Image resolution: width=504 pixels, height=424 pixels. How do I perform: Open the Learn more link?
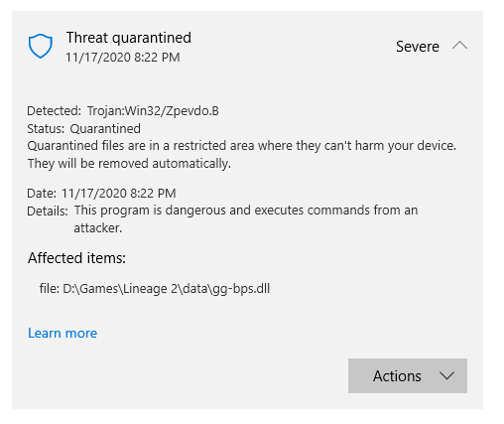[63, 333]
